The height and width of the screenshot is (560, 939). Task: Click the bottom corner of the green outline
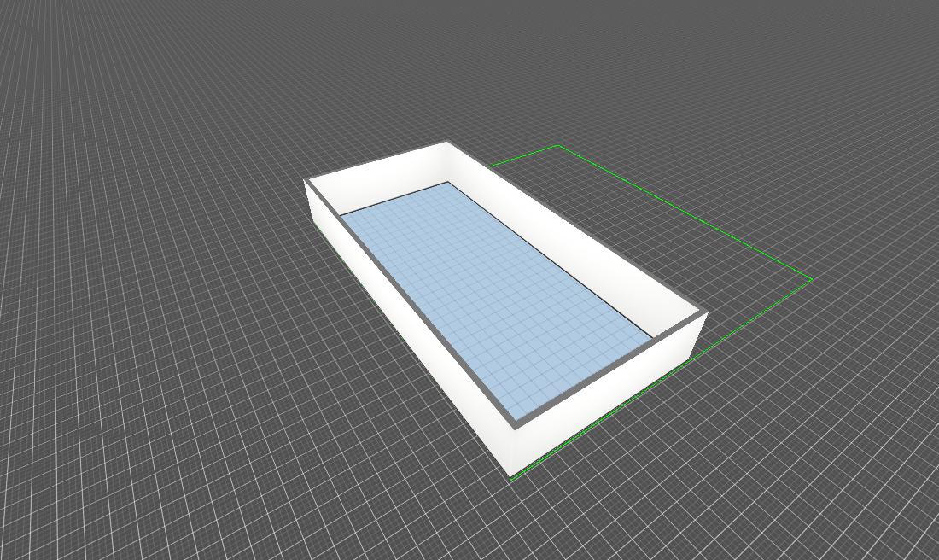[511, 479]
